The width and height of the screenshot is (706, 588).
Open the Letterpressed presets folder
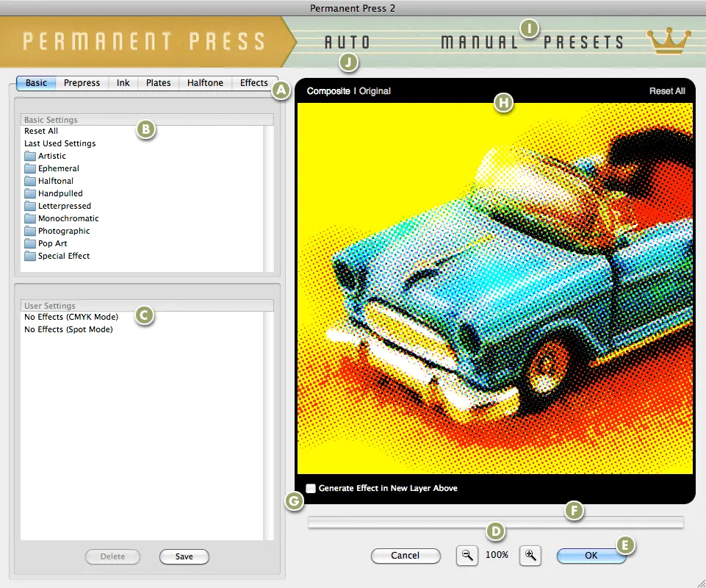pos(63,205)
